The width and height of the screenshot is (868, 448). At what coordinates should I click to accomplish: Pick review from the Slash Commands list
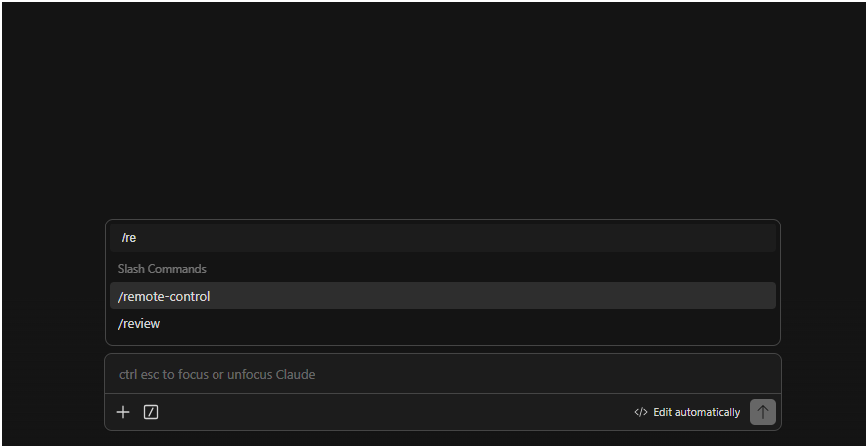pyautogui.click(x=139, y=324)
